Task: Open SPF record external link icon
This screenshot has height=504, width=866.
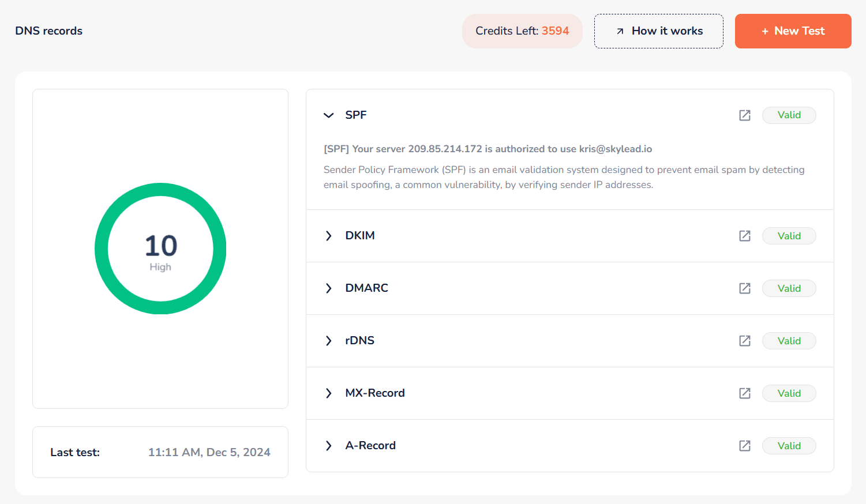Action: click(x=745, y=115)
